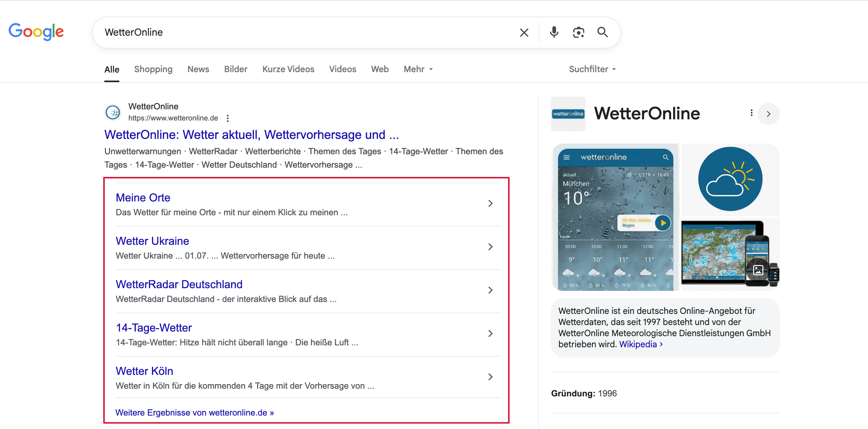Switch to the Shopping tab
This screenshot has height=429, width=868.
click(x=153, y=69)
